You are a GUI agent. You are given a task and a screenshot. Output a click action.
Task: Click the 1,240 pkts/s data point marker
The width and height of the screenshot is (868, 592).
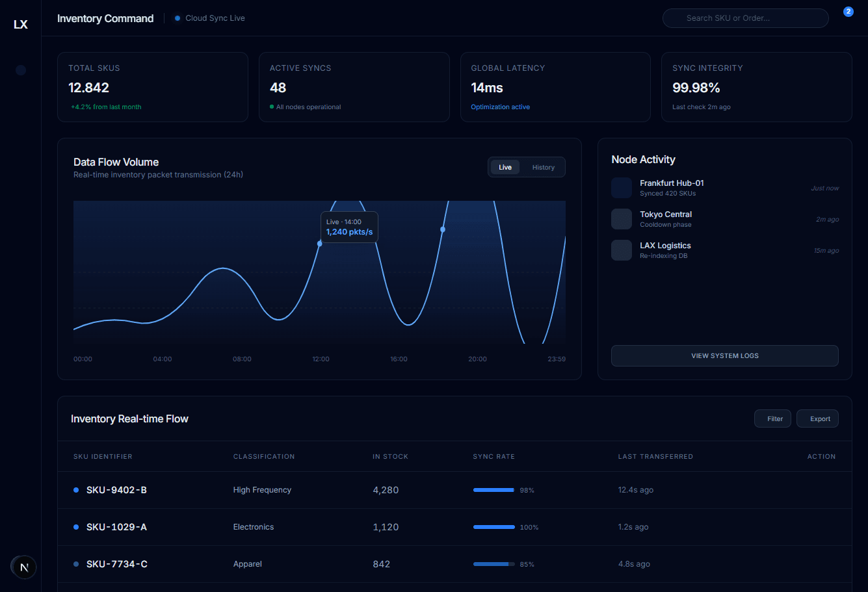pyautogui.click(x=320, y=244)
